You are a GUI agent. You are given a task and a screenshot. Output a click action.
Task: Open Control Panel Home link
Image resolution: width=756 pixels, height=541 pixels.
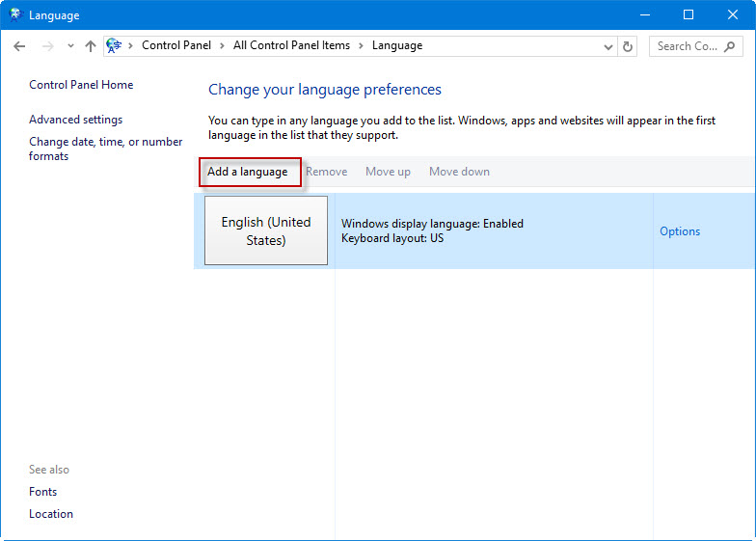pos(81,85)
